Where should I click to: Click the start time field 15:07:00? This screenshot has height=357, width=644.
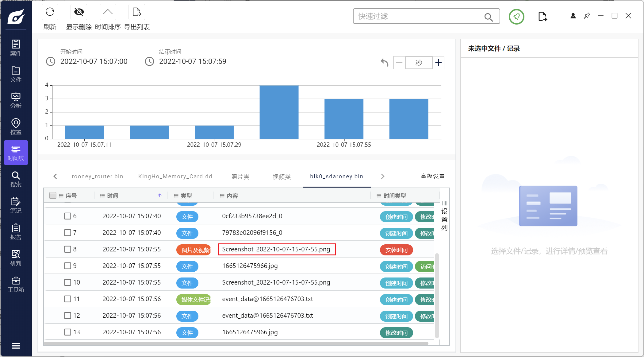pos(102,61)
